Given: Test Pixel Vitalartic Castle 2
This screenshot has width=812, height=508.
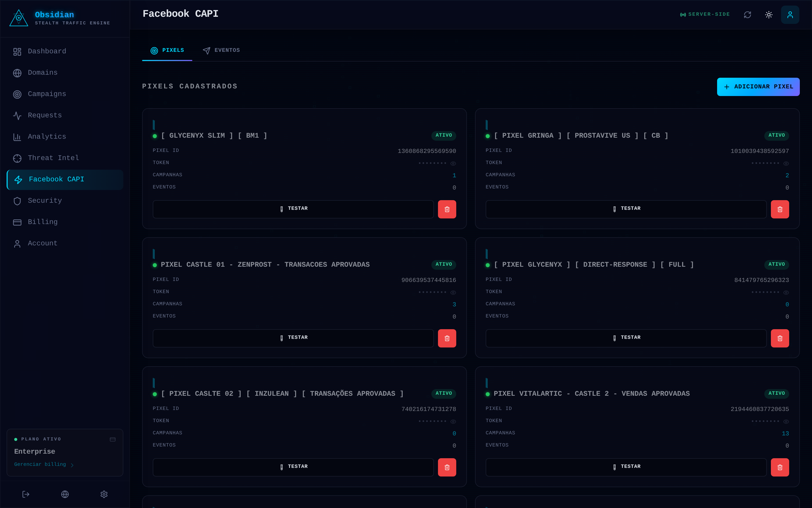Looking at the screenshot, I should coord(626,467).
